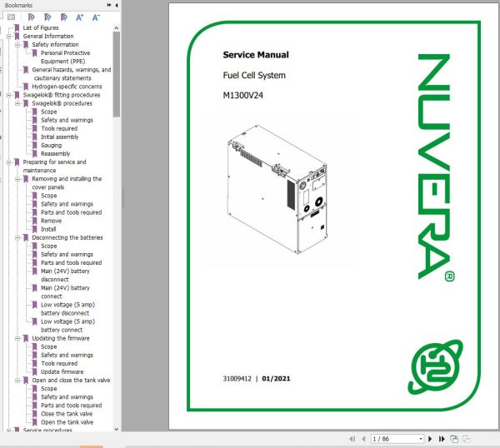Jump to last page button

[x=442, y=439]
